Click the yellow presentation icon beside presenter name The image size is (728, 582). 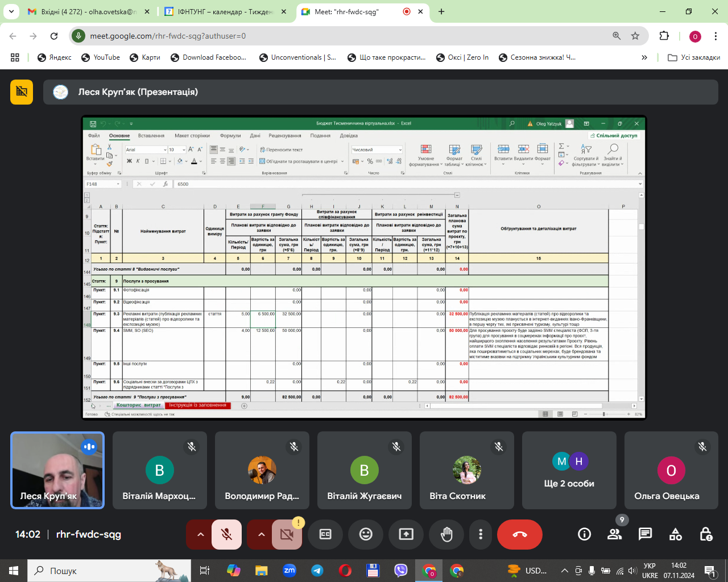point(22,92)
